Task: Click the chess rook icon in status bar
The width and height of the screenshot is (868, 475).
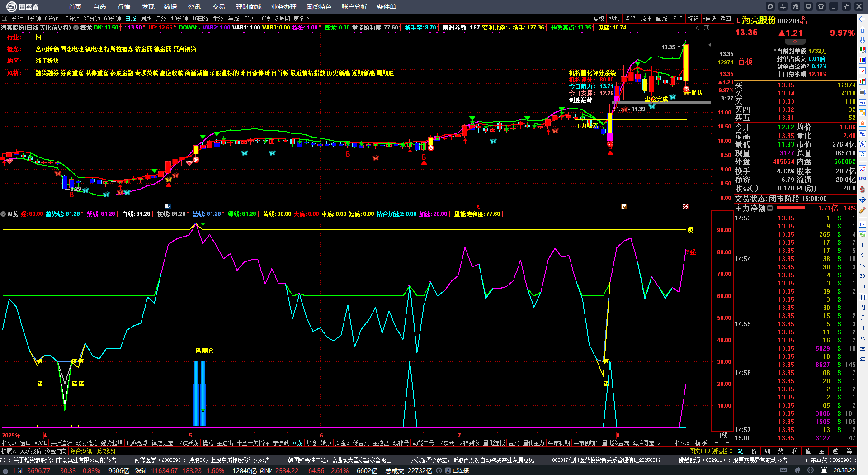Action: pyautogui.click(x=824, y=470)
